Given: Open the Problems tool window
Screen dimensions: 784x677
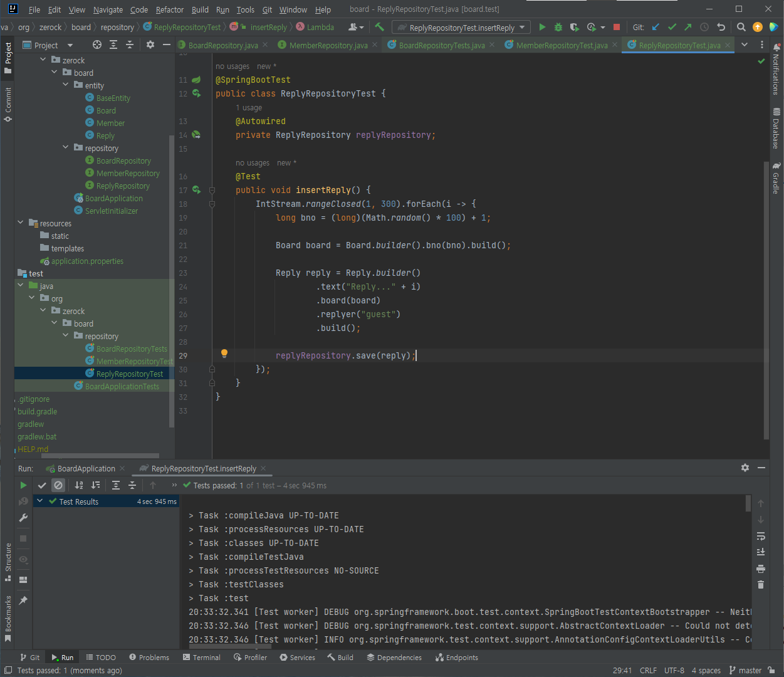Looking at the screenshot, I should pos(149,658).
